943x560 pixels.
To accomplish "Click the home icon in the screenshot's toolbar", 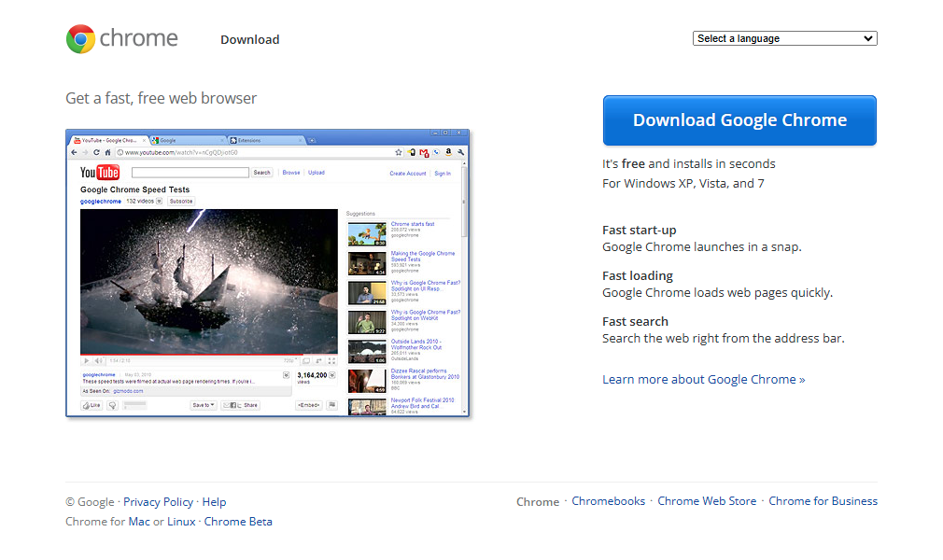I will click(x=107, y=153).
